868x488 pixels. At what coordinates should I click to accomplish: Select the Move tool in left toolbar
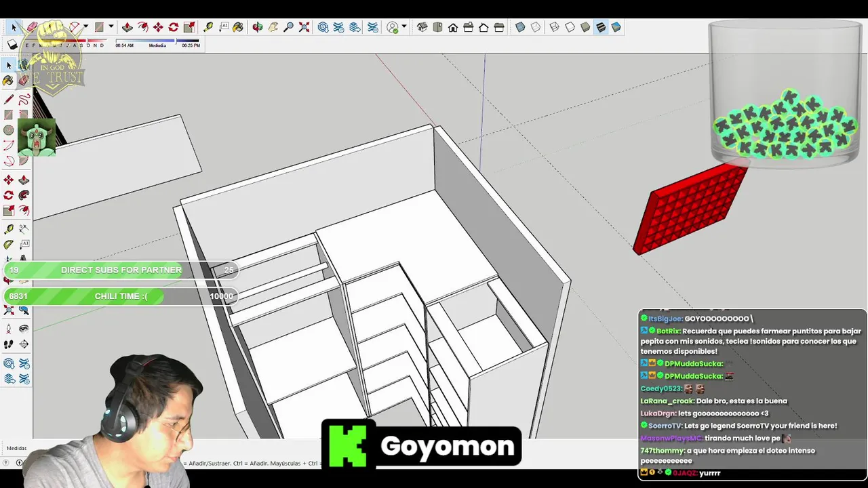(x=8, y=180)
